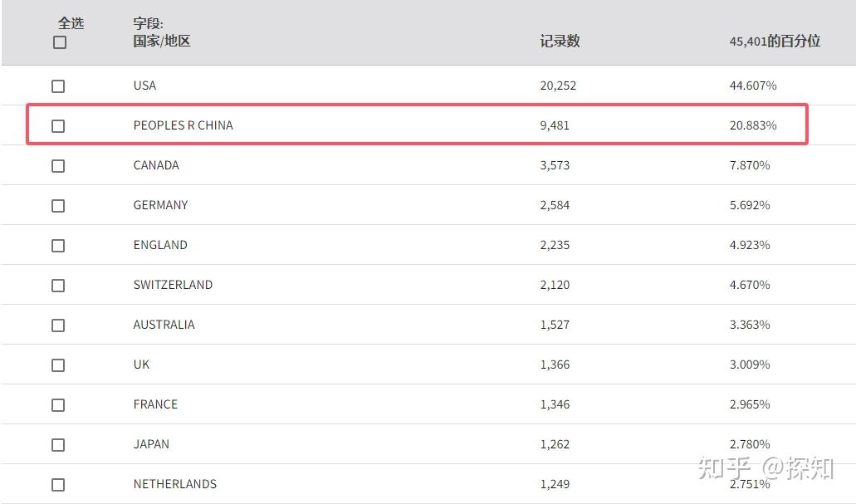Tick the NETHERLANDS row checkbox

(58, 485)
